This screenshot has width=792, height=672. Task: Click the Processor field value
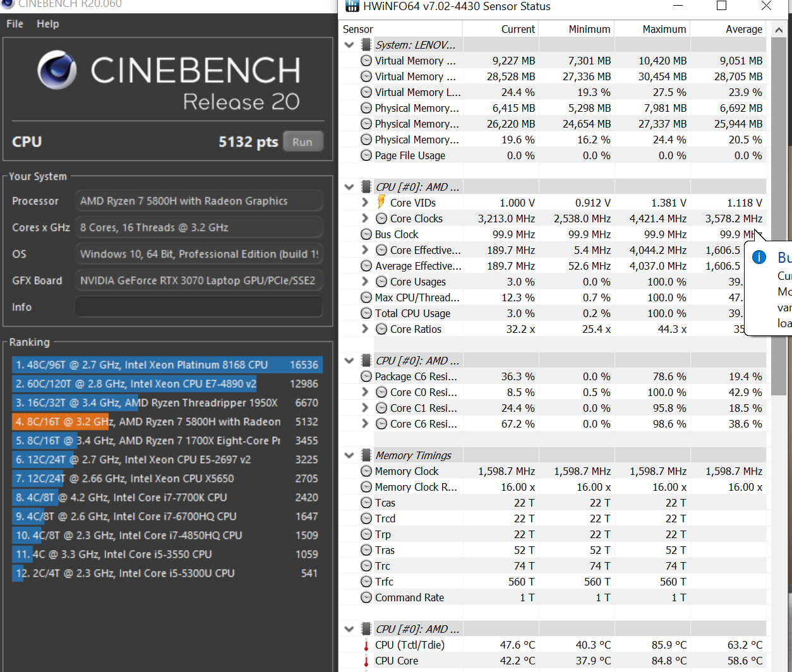click(x=199, y=201)
